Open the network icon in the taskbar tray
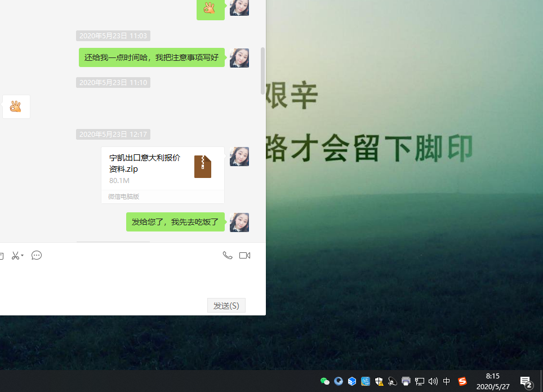Screen dimensions: 543x392 [420, 381]
